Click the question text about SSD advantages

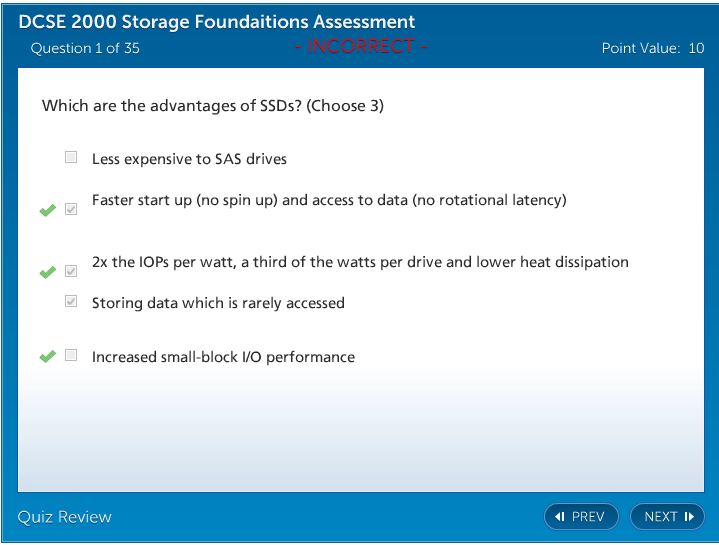point(212,106)
